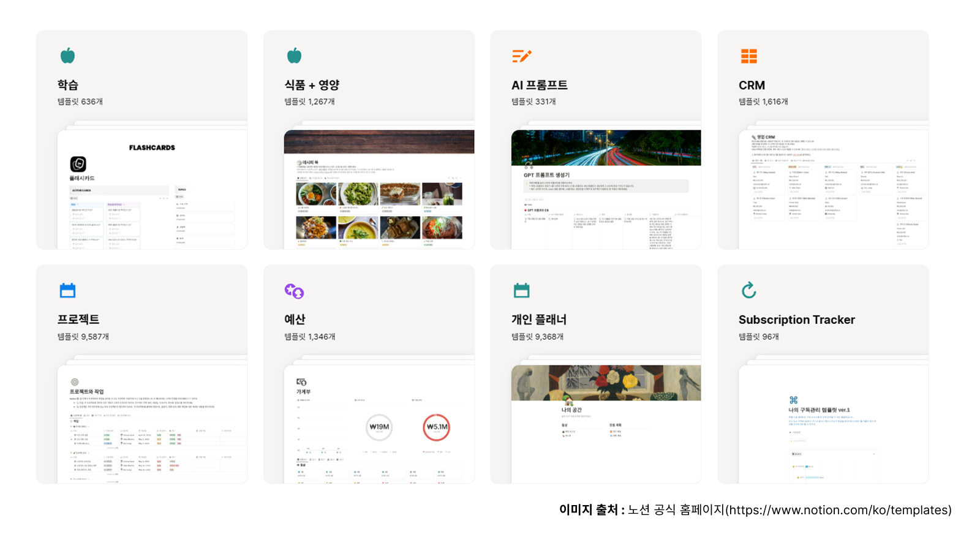The height and width of the screenshot is (551, 980).
Task: Open the 나의 구독관리 템플릿 preview thumbnail
Action: click(x=834, y=424)
